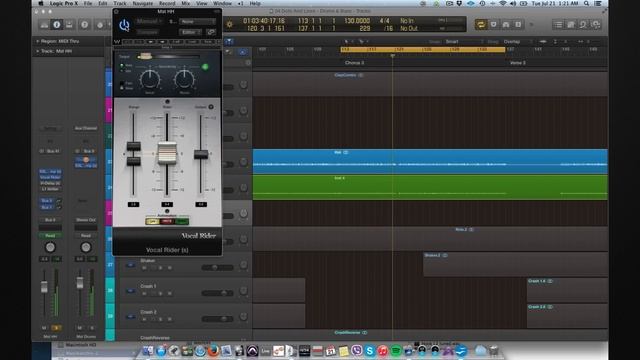This screenshot has height=360, width=640.
Task: Open the Record menu
Action: pos(167,3)
